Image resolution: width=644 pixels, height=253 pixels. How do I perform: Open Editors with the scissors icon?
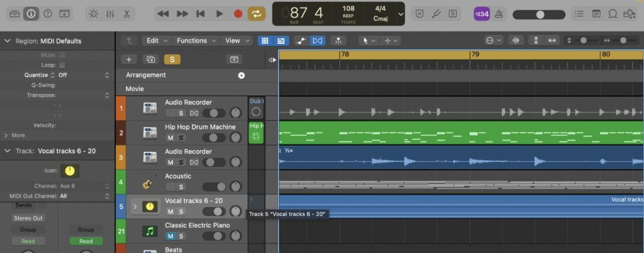pos(126,14)
